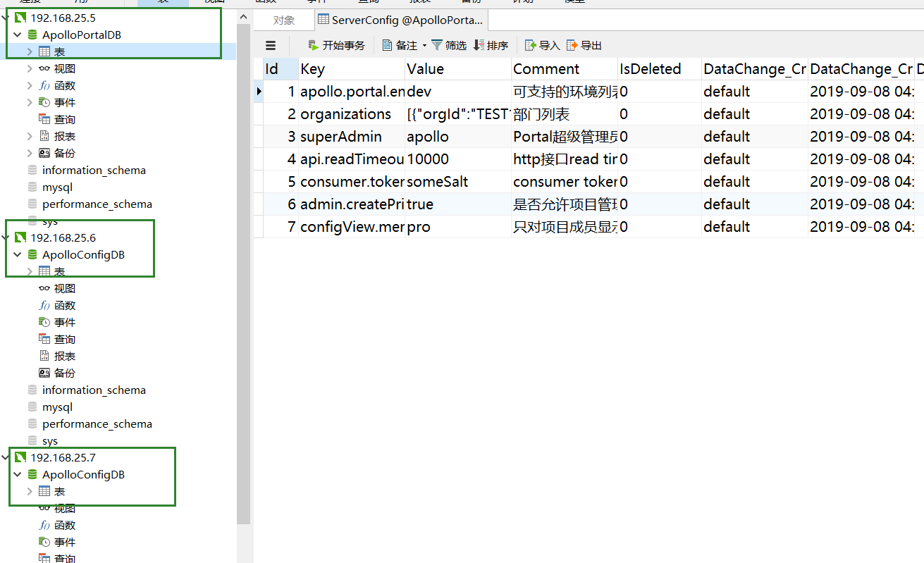Expand 备份 backup under ApolloPortalDB
This screenshot has height=563, width=924.
(x=30, y=153)
